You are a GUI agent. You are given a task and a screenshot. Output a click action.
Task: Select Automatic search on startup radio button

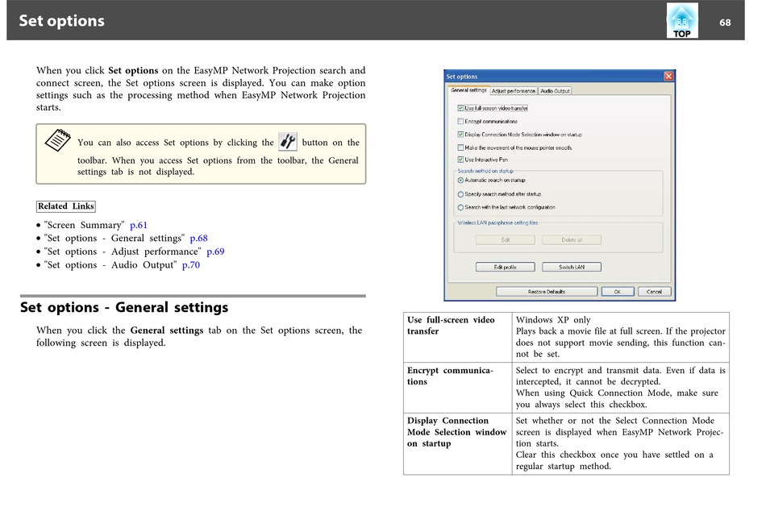460,181
